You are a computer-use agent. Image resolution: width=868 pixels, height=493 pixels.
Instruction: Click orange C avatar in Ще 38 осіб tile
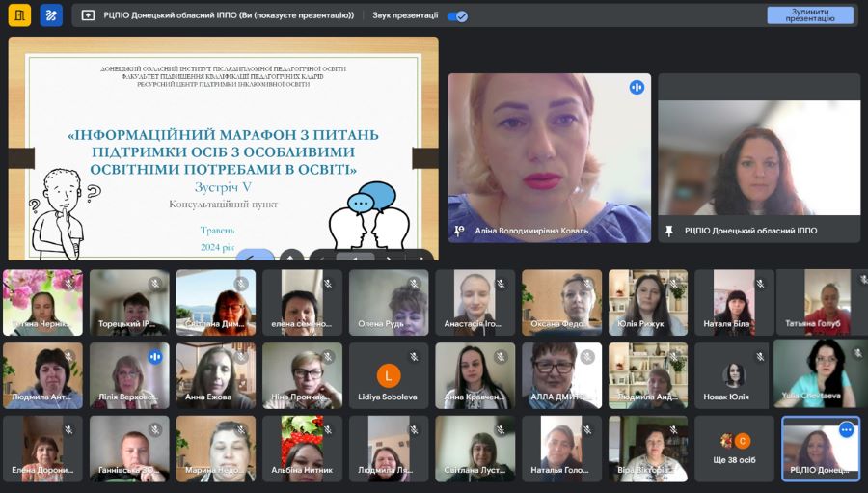pos(743,441)
